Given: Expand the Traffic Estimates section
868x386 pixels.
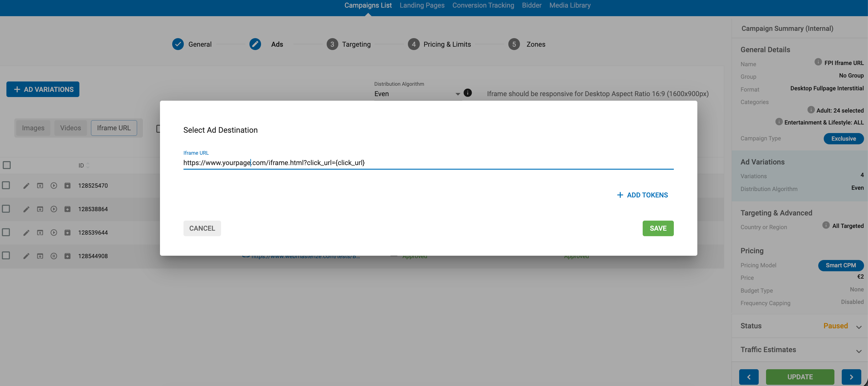Looking at the screenshot, I should click(858, 350).
